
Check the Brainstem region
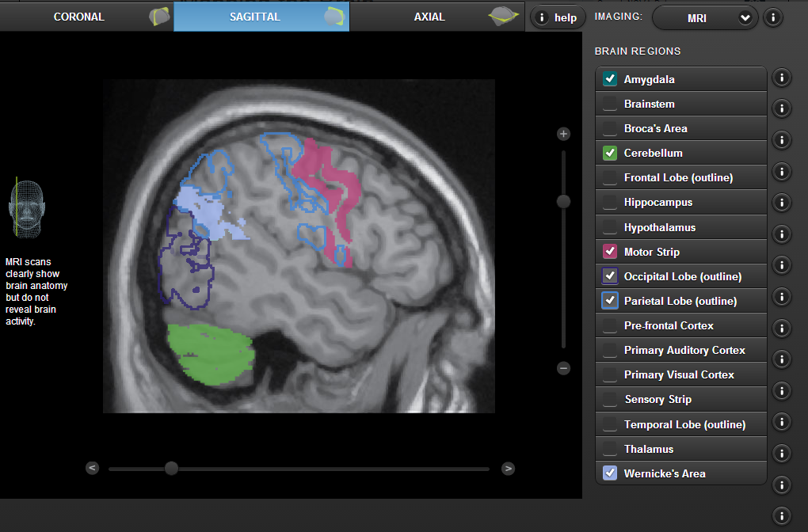click(x=610, y=103)
